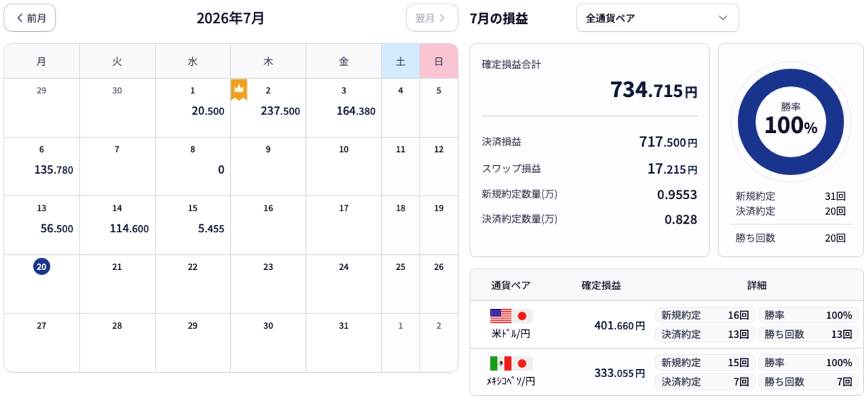Viewport: 868px width, 401px height.
Task: Click the Japan flag icon in メキシコペソ/円 row
Action: pos(522,363)
